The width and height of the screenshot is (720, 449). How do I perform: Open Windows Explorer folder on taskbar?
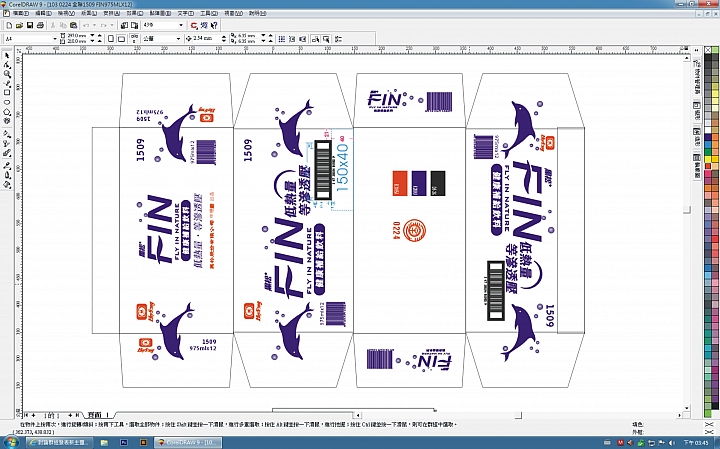104,443
